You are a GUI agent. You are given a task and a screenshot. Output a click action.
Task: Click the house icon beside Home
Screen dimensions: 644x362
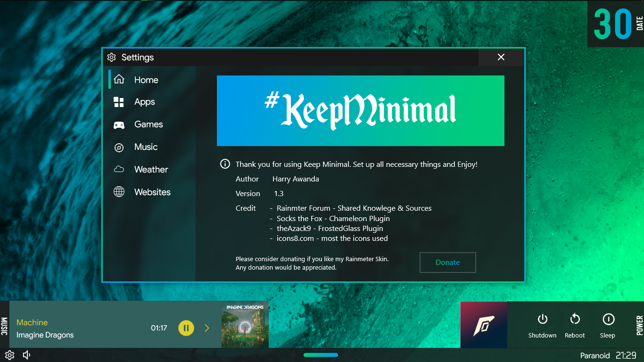[119, 79]
